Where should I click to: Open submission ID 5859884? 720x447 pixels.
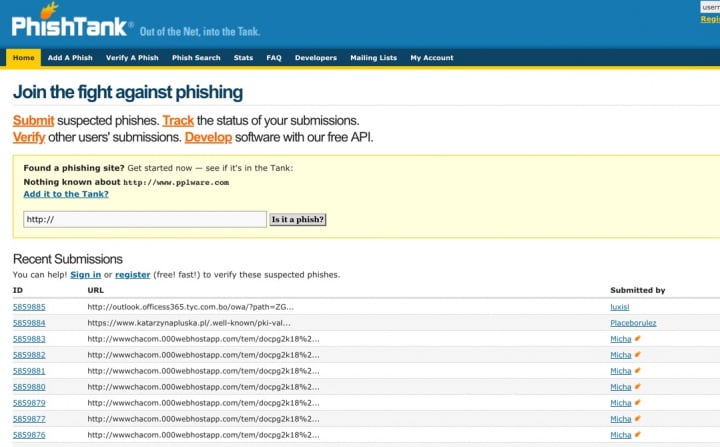click(29, 323)
